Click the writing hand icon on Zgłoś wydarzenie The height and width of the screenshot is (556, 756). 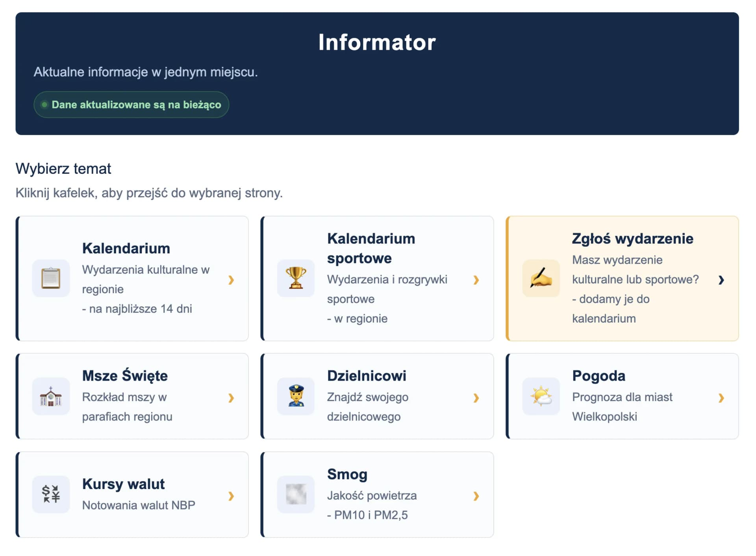(541, 278)
